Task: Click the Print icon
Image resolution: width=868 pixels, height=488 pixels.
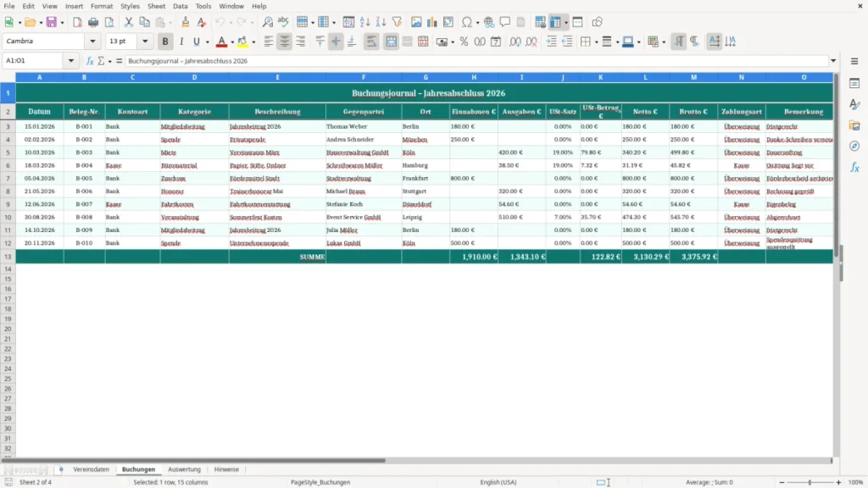Action: pyautogui.click(x=93, y=22)
